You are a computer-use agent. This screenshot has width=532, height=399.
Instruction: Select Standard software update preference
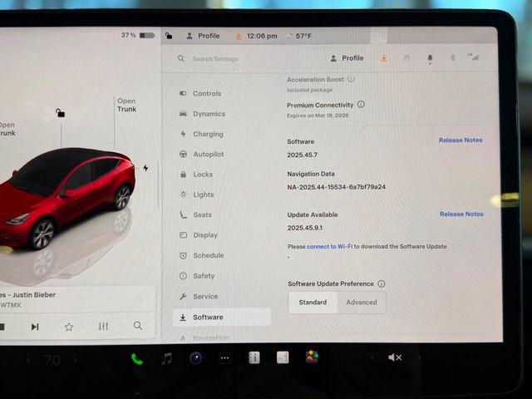pos(313,302)
